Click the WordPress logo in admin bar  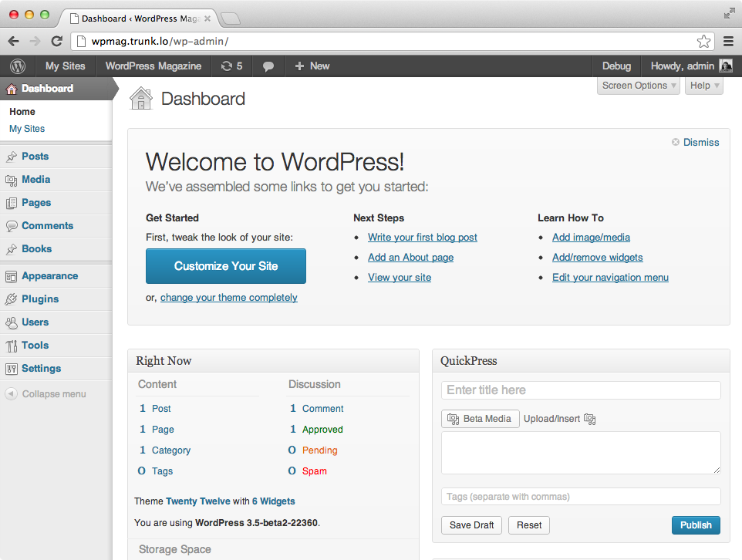[17, 66]
